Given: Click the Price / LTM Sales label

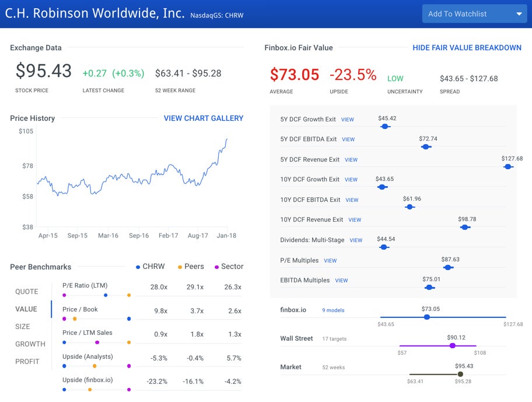Looking at the screenshot, I should click(x=87, y=333).
